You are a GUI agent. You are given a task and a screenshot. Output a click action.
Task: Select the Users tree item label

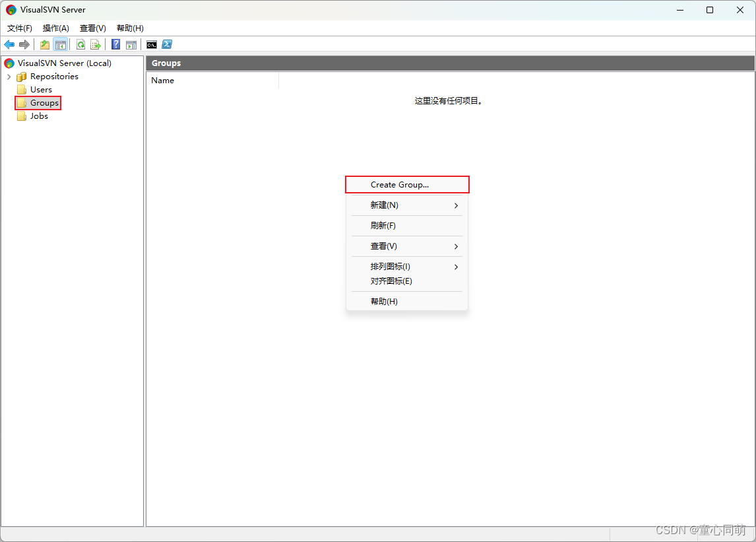41,90
